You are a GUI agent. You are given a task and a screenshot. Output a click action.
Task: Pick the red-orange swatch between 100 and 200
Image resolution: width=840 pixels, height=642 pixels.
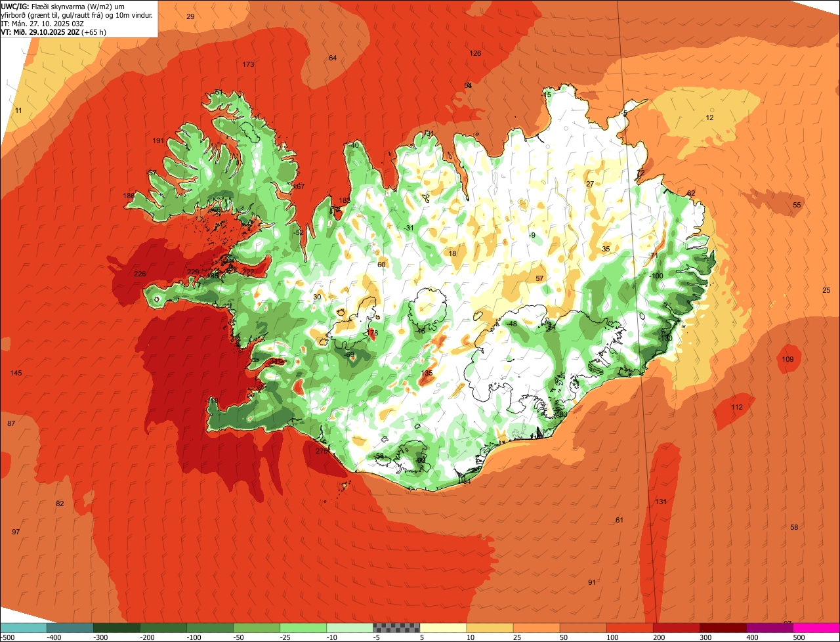pyautogui.click(x=630, y=628)
